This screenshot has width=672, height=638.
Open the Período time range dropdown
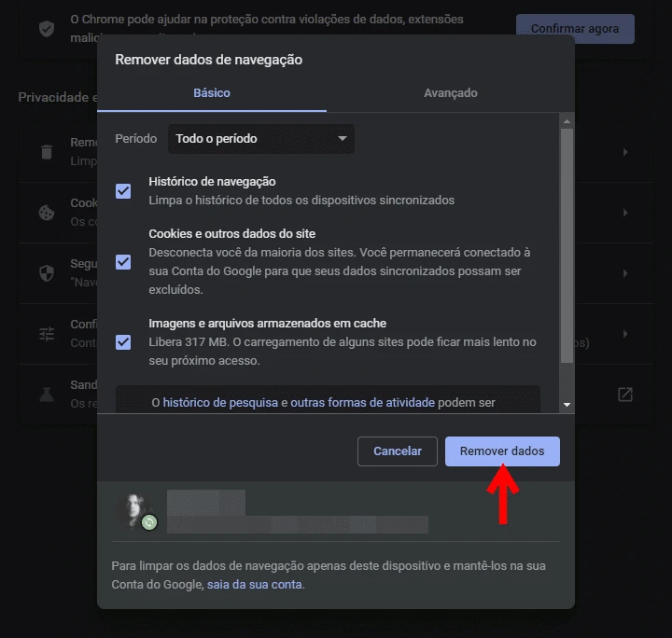tap(260, 139)
